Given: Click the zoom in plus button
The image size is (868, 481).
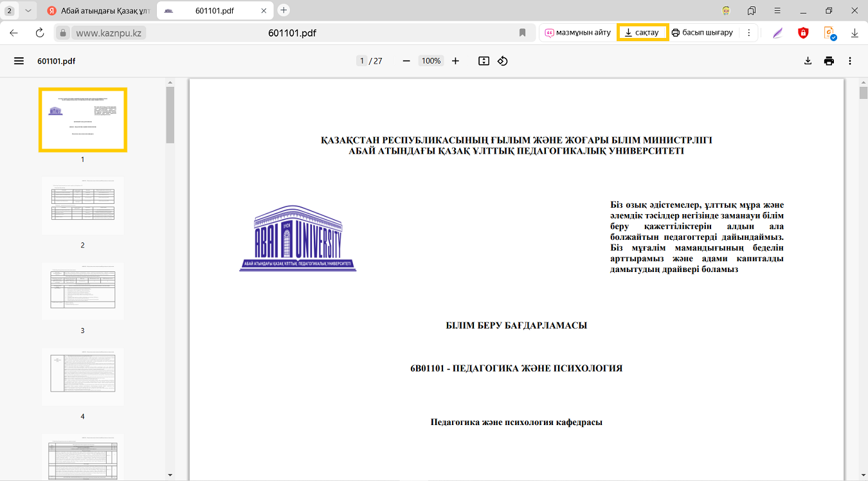Looking at the screenshot, I should [x=455, y=61].
